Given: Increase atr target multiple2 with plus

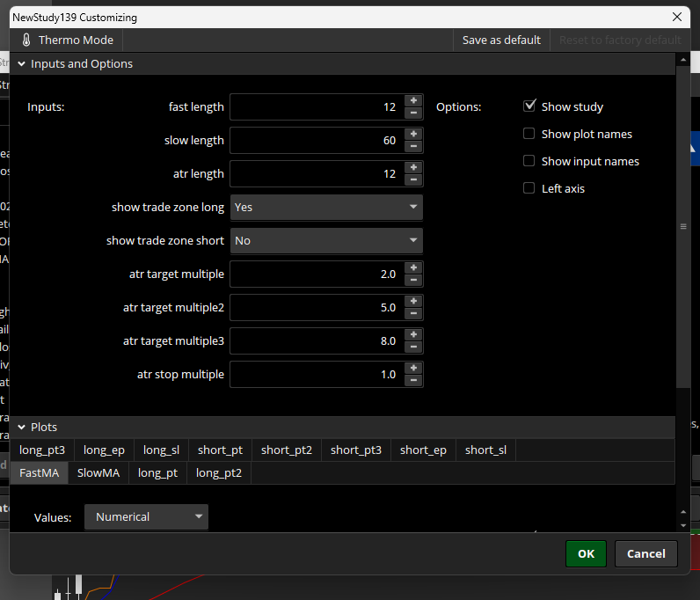Looking at the screenshot, I should click(413, 301).
